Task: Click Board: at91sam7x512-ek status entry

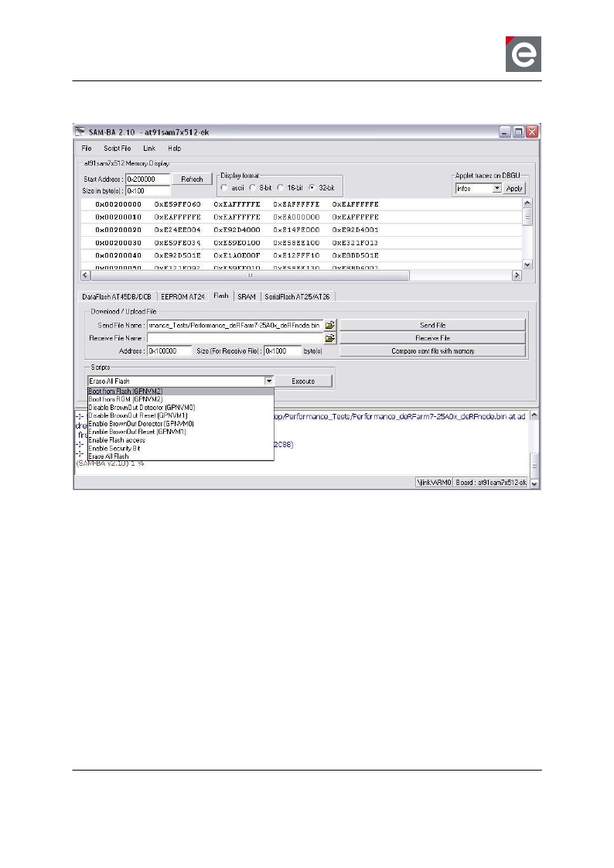Action: (x=491, y=483)
